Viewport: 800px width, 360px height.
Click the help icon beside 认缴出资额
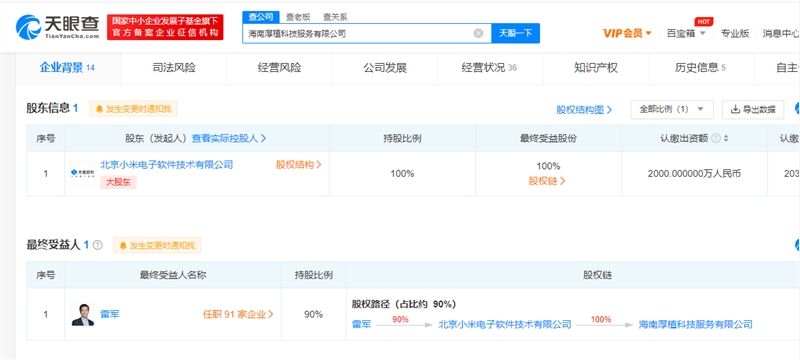click(x=716, y=138)
